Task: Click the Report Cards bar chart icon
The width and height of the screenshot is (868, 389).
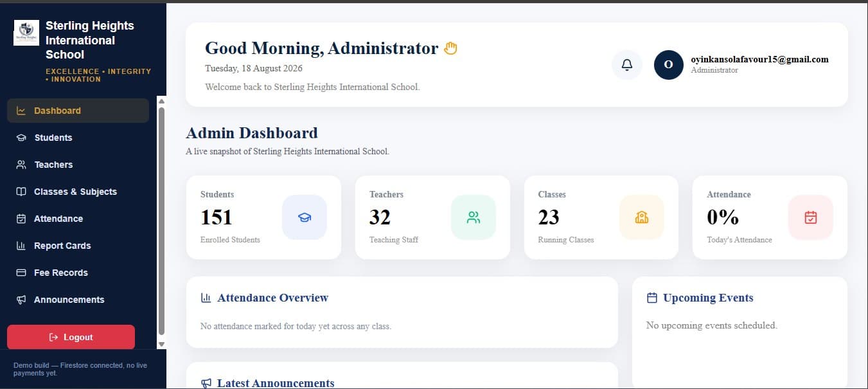Action: point(21,246)
